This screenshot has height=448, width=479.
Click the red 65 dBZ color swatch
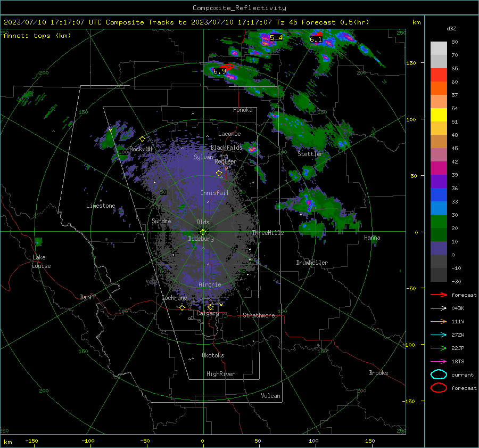pyautogui.click(x=439, y=75)
